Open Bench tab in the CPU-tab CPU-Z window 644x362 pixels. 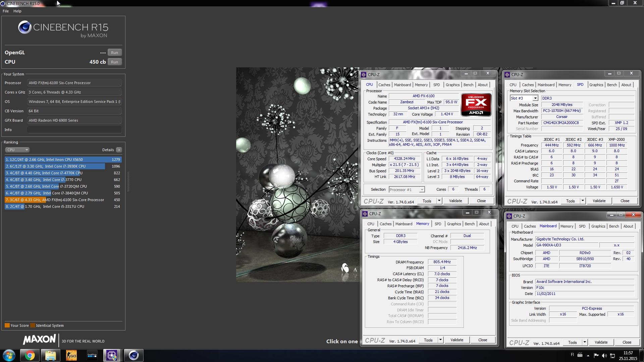click(468, 85)
